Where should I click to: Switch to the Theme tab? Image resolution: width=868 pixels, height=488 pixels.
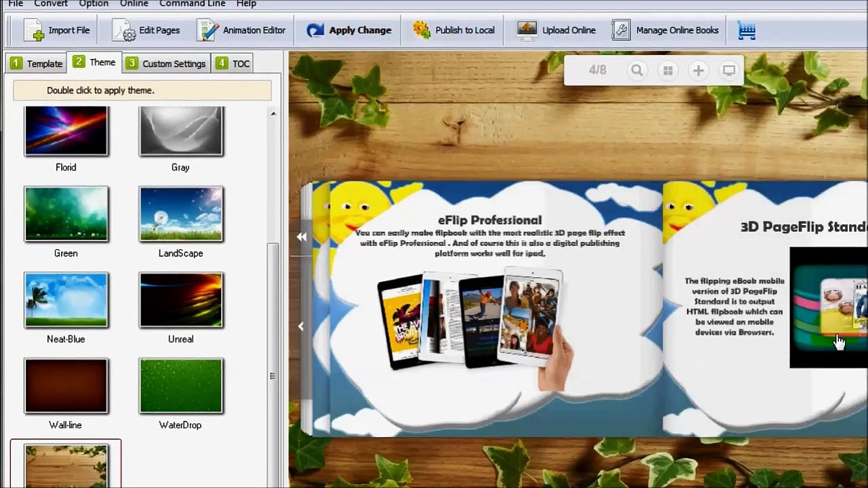point(94,62)
